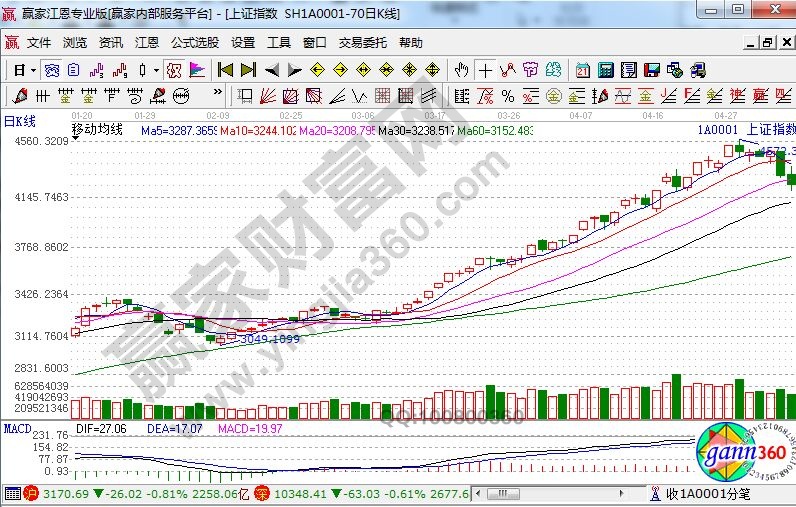This screenshot has height=507, width=796.
Task: Select the percent (%) line tool
Action: click(507, 97)
